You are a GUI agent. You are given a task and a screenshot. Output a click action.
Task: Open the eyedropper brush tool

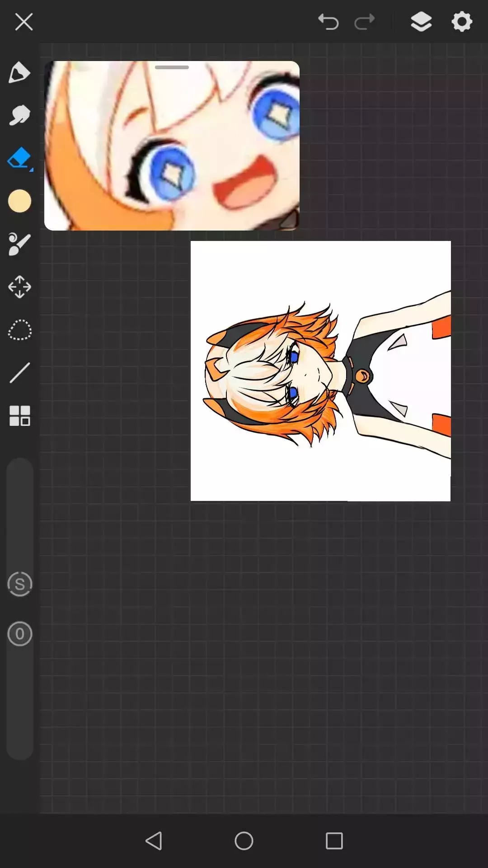click(19, 244)
